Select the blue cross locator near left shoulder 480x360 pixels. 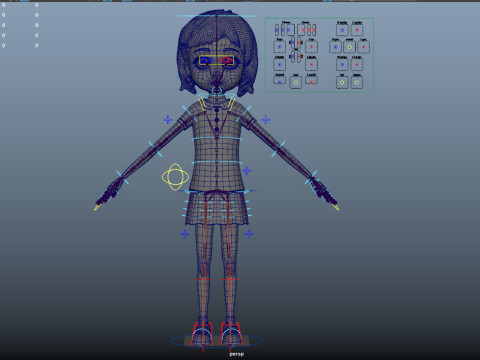[168, 119]
